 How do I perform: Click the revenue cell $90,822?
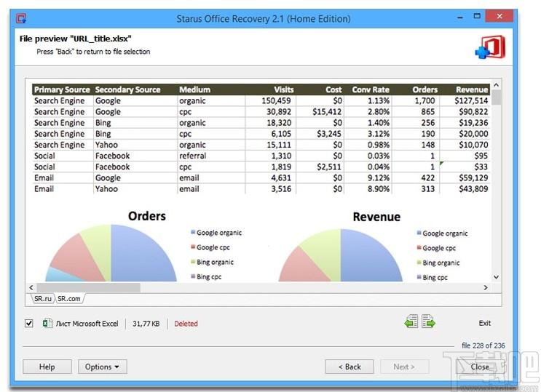click(473, 112)
